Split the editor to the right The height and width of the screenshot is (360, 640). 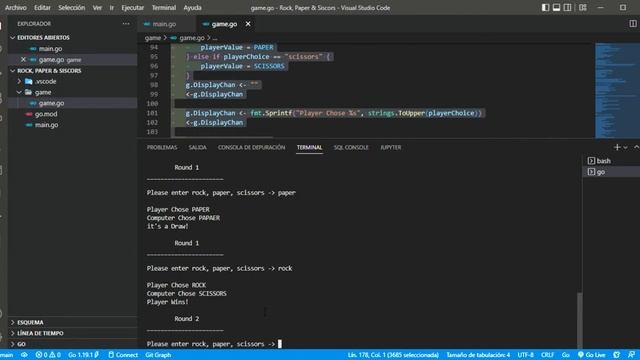(633, 24)
